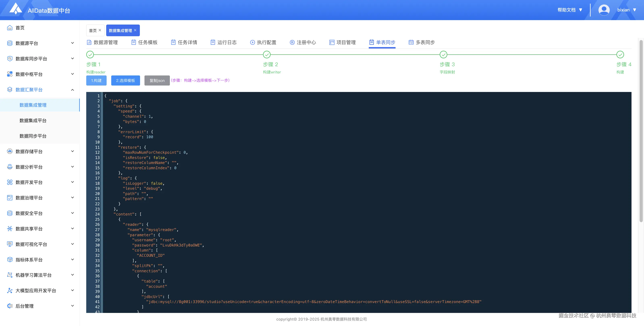
Task: Click the 数据源管理 chart icon
Action: tap(89, 42)
